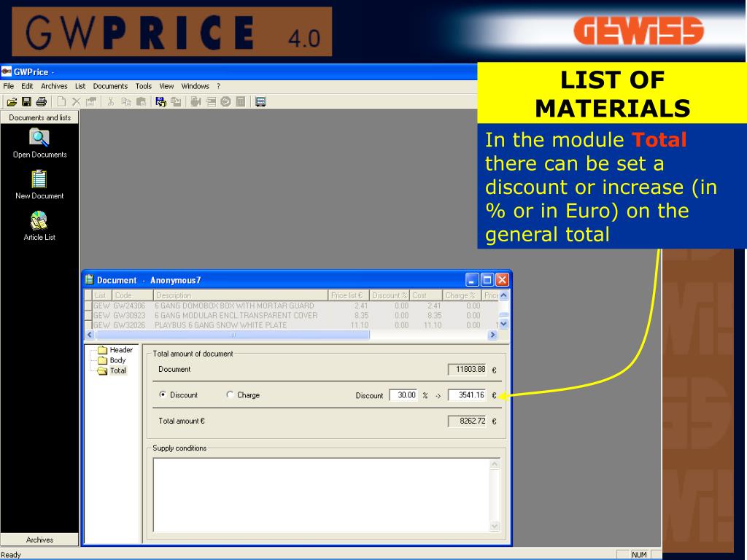The width and height of the screenshot is (747, 560).
Task: Click the table scroll-down arrow
Action: (x=503, y=324)
